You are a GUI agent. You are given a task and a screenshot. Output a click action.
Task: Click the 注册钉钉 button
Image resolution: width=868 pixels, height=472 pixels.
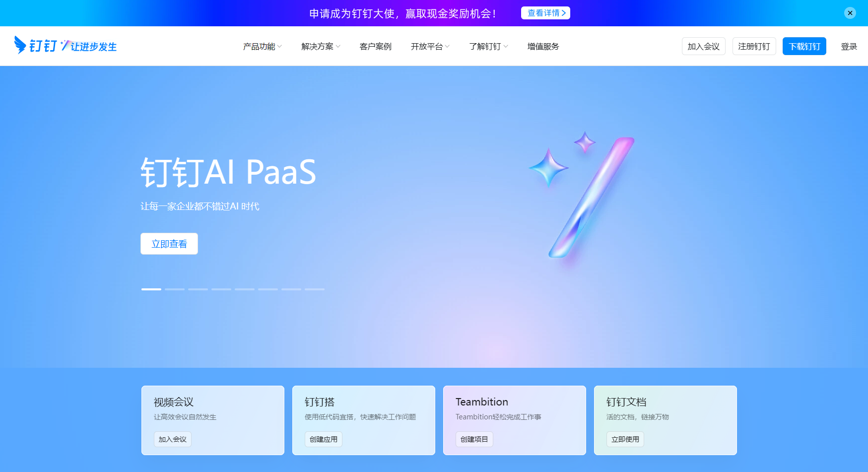[754, 46]
